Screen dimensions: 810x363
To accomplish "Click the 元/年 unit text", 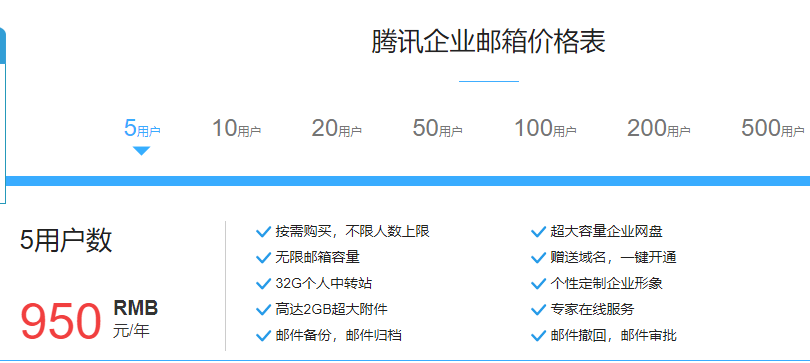I will tap(131, 330).
